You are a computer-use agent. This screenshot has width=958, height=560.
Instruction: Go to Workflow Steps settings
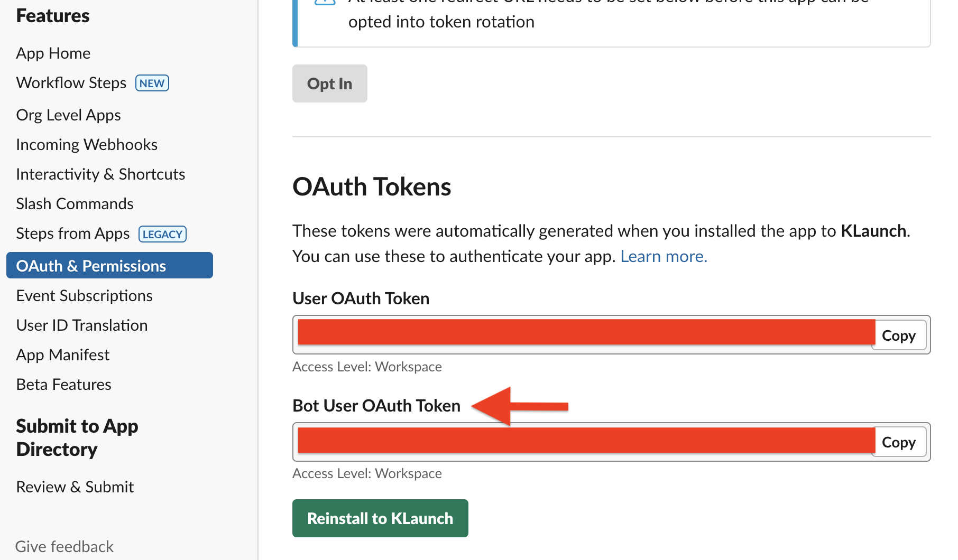[71, 83]
